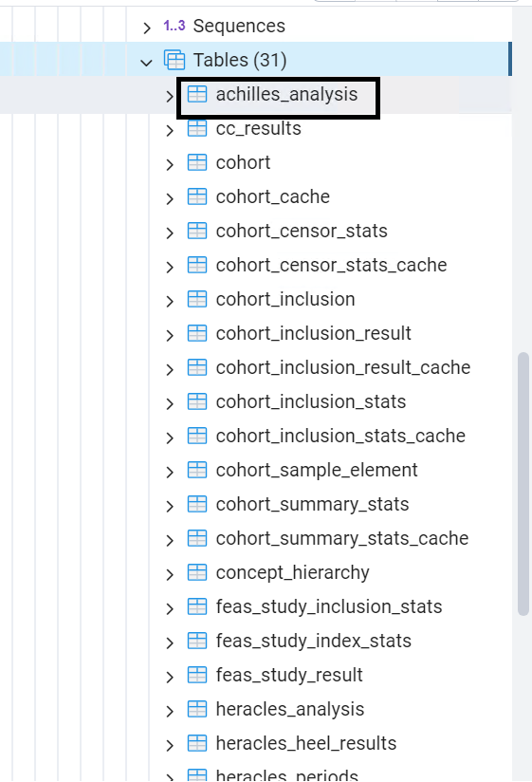Select the feas_study_index_stats table
Image resolution: width=532 pixels, height=782 pixels.
pyautogui.click(x=313, y=641)
